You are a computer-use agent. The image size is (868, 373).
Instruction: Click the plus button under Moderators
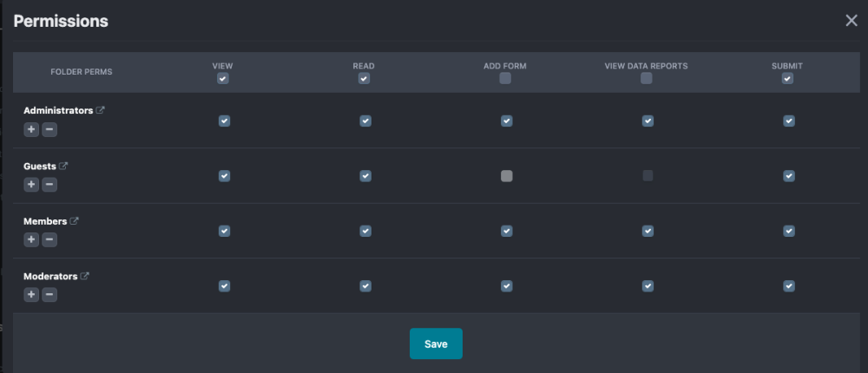point(31,294)
